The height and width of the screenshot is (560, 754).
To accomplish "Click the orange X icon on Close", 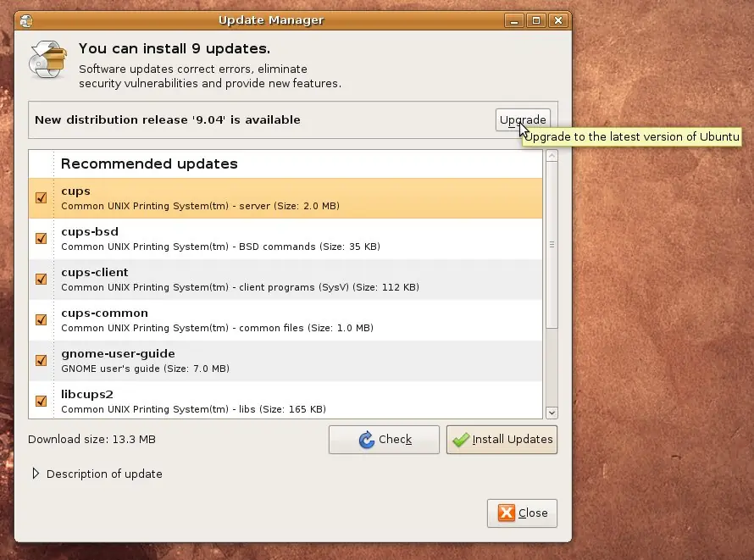I will click(x=507, y=513).
